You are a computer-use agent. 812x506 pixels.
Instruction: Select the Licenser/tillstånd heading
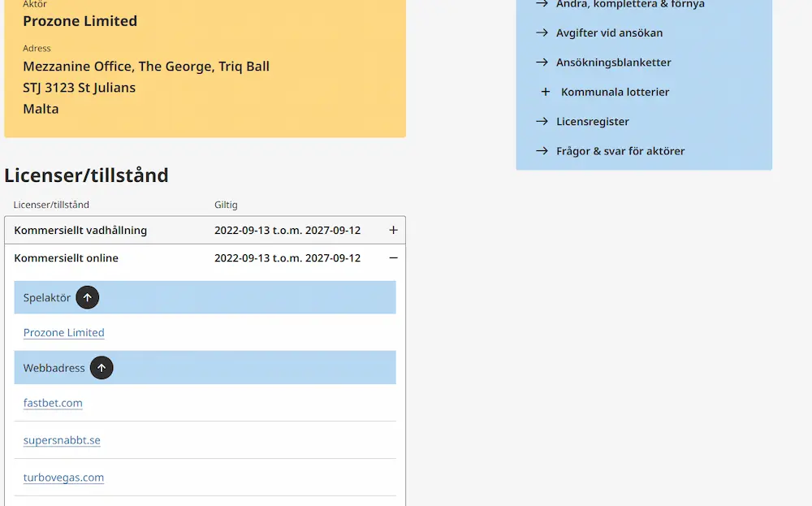(86, 175)
